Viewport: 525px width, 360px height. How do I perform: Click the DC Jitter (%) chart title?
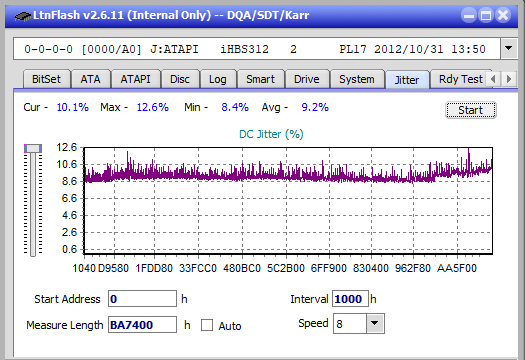pyautogui.click(x=271, y=134)
